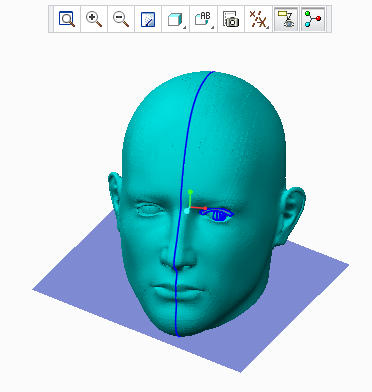Click the Refit view icon
Image resolution: width=372 pixels, height=392 pixels.
[x=67, y=19]
